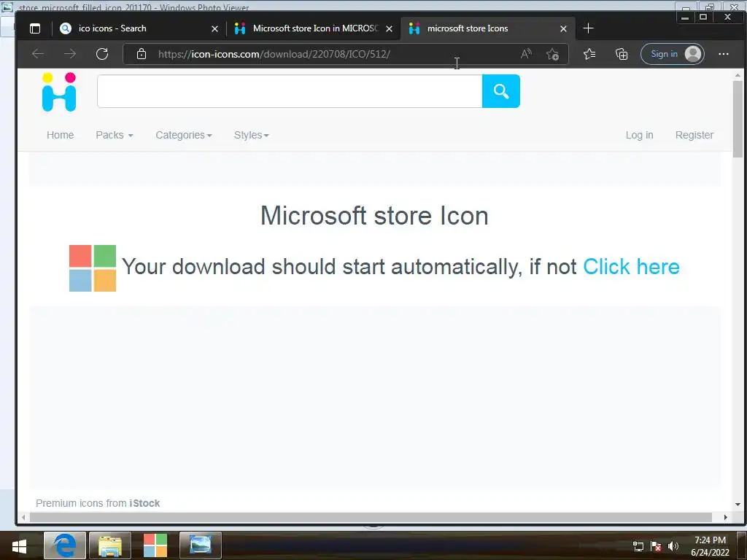
Task: Click the Microsoft Store colored-squares taskbar icon
Action: [x=155, y=545]
